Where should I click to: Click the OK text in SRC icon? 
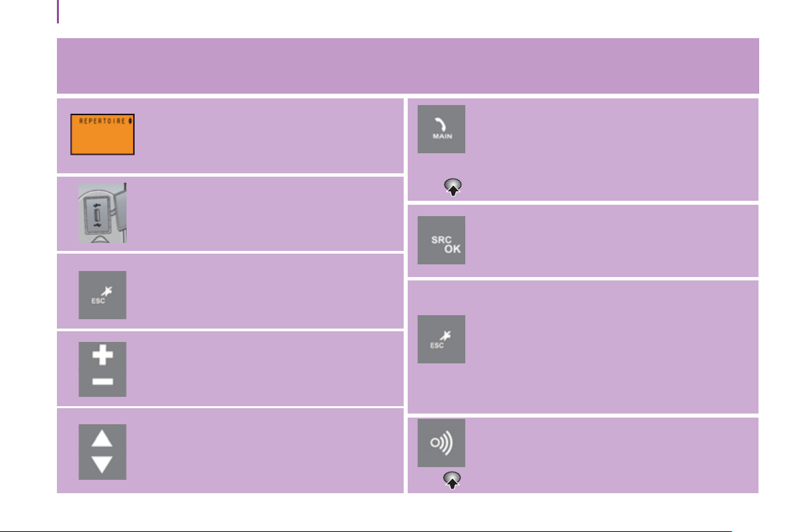pyautogui.click(x=452, y=249)
